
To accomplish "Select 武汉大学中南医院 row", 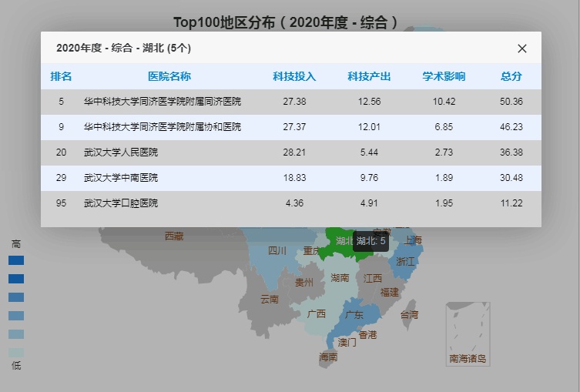I will 291,178.
